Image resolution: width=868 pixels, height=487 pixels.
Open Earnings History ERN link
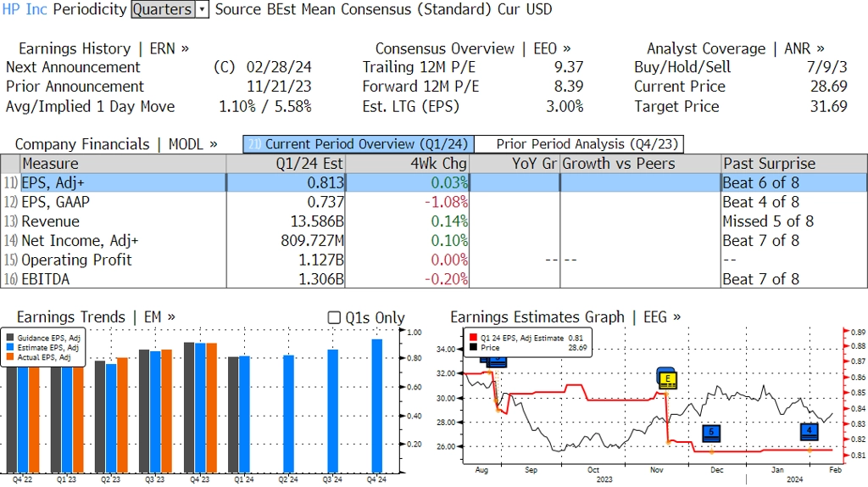click(103, 48)
